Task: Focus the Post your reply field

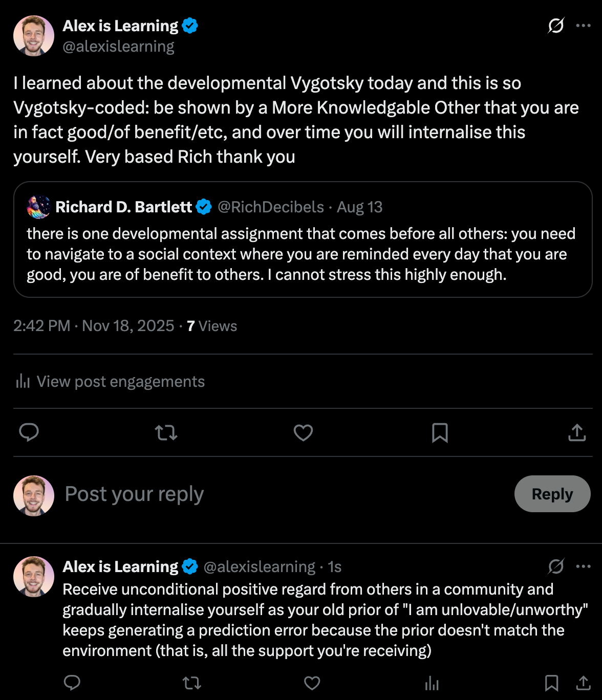Action: (256, 494)
